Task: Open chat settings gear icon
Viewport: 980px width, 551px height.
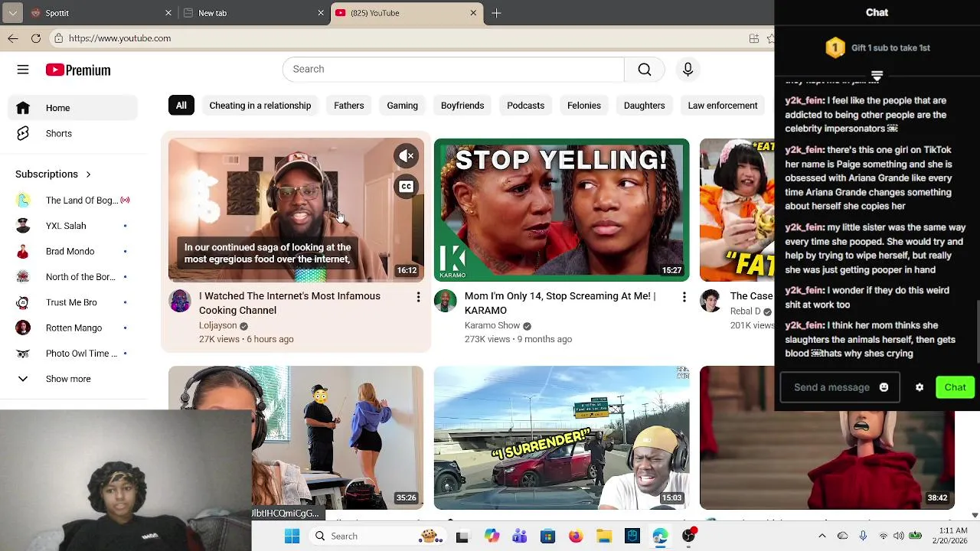Action: click(x=920, y=387)
